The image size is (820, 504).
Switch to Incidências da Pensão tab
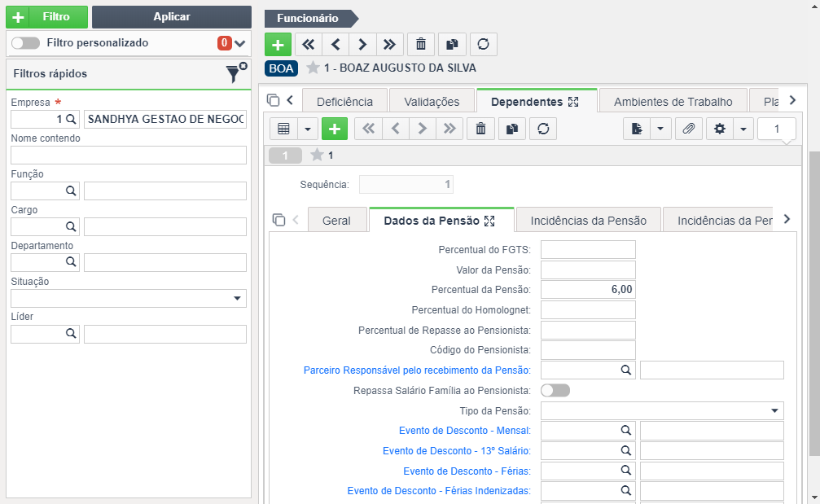588,221
